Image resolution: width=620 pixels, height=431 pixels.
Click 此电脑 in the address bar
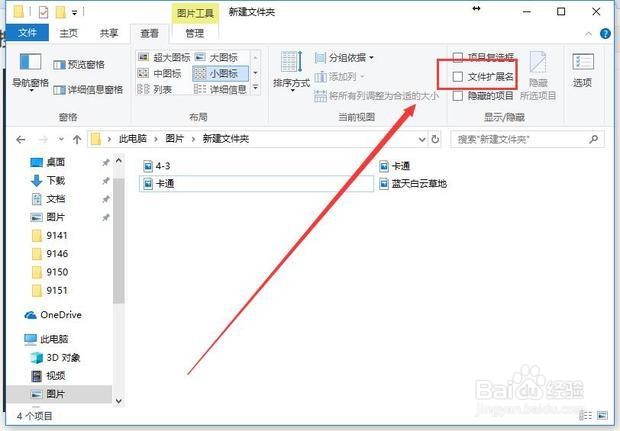click(x=132, y=139)
